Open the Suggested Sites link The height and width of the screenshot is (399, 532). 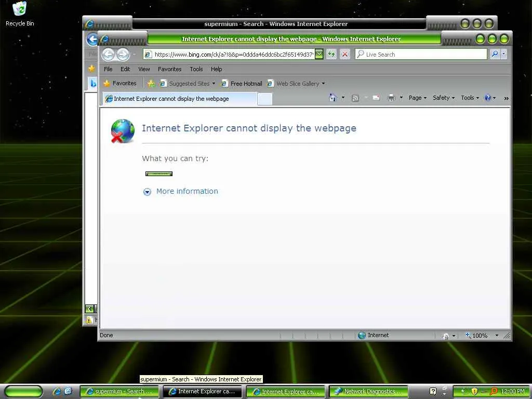pos(187,84)
